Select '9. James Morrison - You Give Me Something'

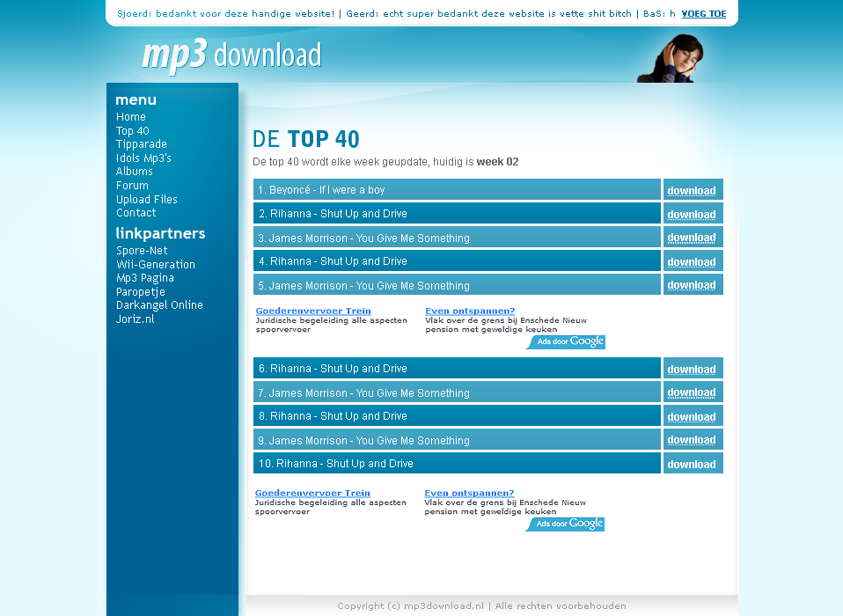click(x=457, y=439)
